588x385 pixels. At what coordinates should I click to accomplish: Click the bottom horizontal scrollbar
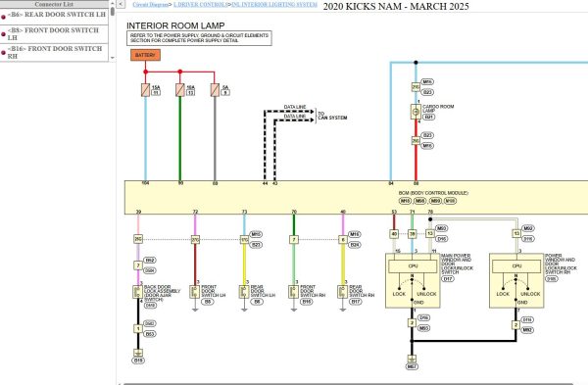click(x=348, y=383)
